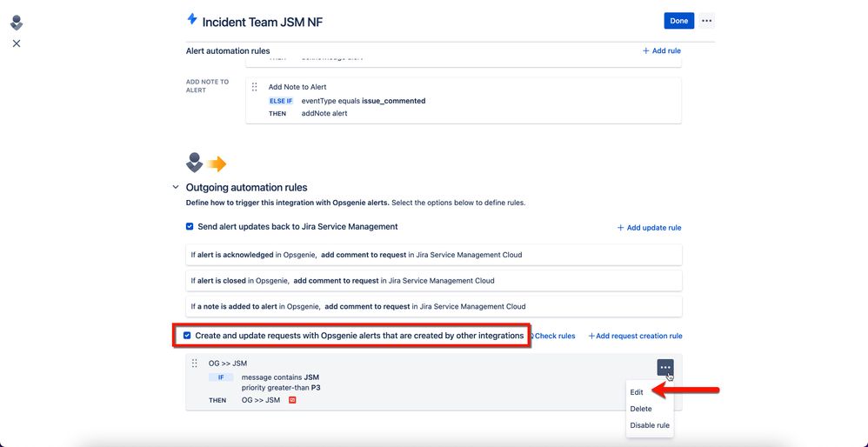Click the lightning bolt integration icon
Viewport: 868px width, 447px height.
(x=192, y=19)
